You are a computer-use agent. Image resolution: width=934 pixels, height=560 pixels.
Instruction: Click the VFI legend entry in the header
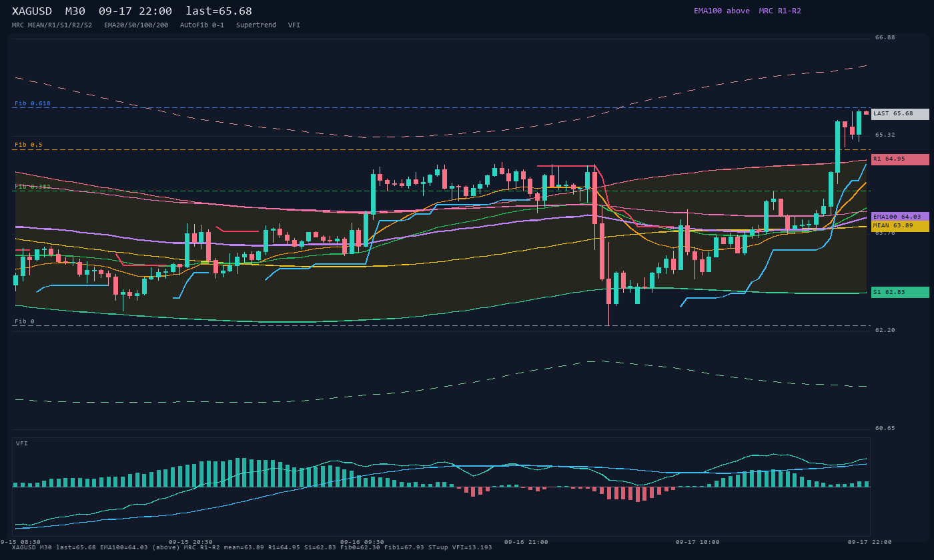294,25
